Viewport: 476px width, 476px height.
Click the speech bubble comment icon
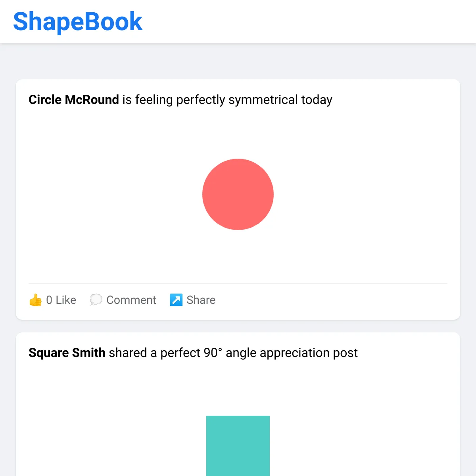(x=96, y=300)
